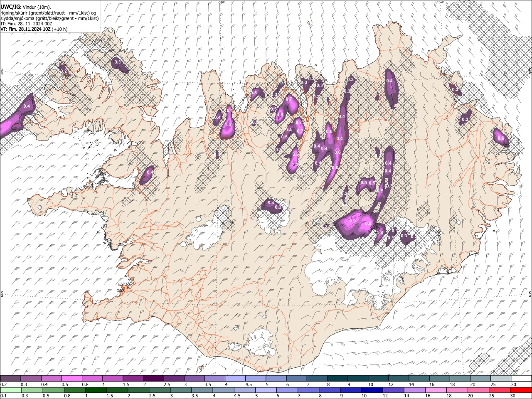Click the '(+10 h)' forecast offset text
The width and height of the screenshot is (532, 399).
tap(60, 29)
